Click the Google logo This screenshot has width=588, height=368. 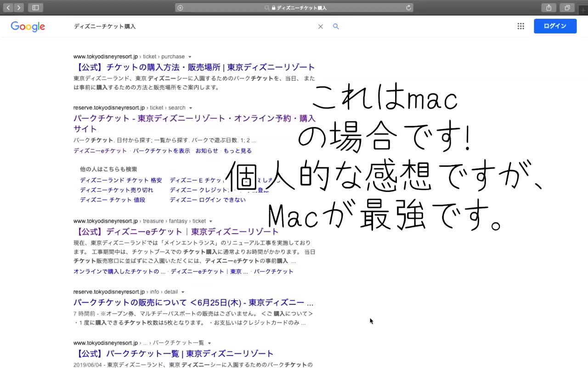28,27
